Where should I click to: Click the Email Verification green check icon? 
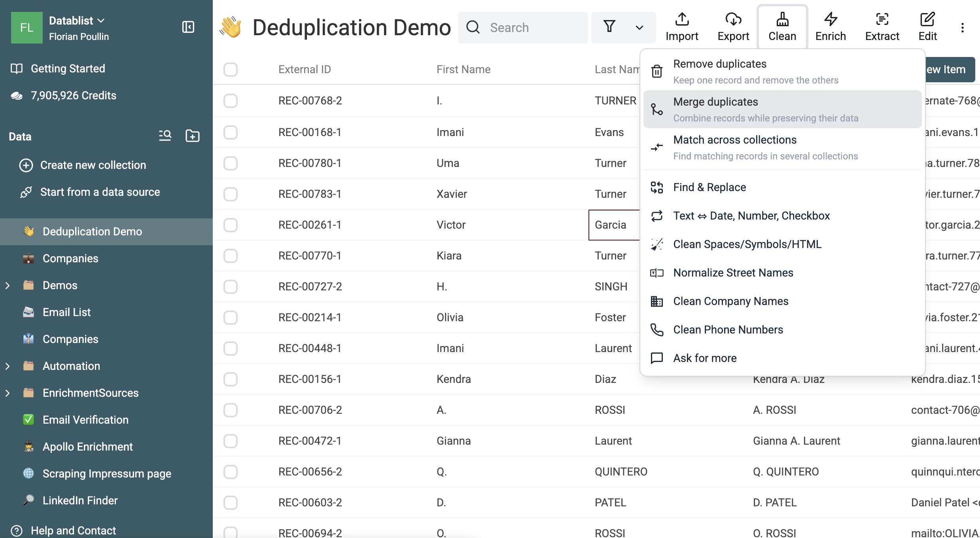tap(28, 420)
